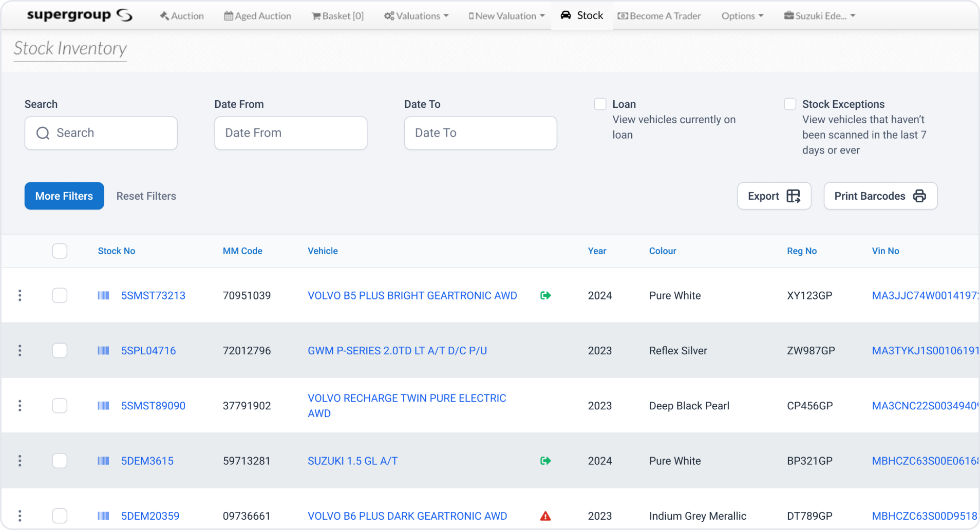
Task: Click red warning triangle on Volvo B6 row
Action: [x=545, y=516]
